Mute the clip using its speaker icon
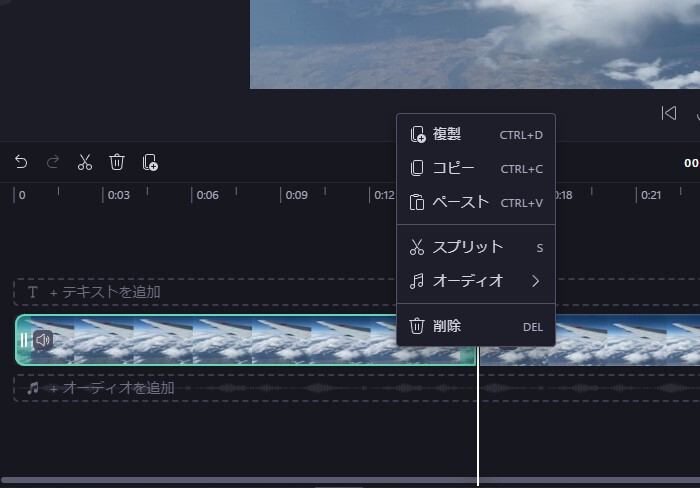Screen dimensions: 700x488 (42, 340)
